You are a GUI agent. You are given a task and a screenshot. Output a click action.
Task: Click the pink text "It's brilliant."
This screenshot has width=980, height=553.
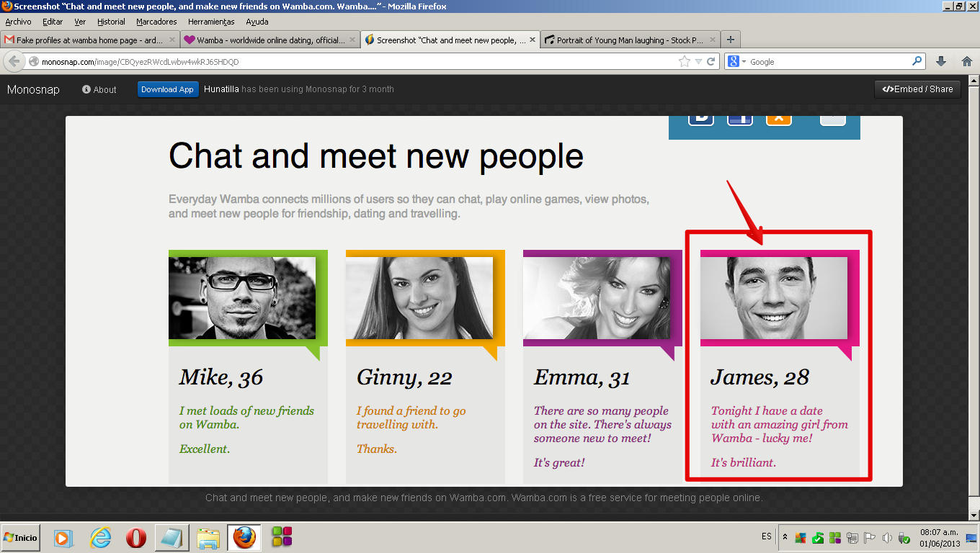click(744, 462)
